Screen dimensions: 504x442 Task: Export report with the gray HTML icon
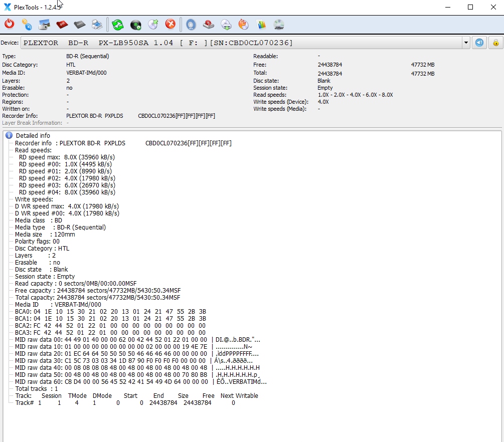tap(79, 25)
